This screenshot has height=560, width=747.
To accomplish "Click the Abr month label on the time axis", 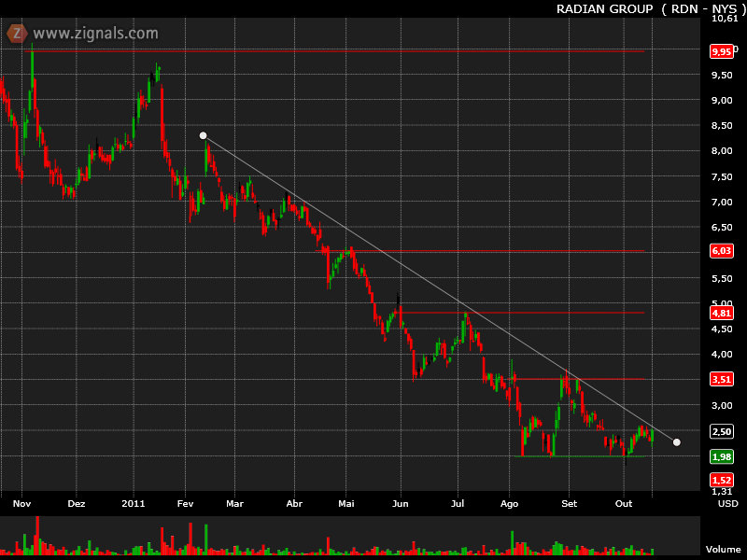I will tap(294, 503).
